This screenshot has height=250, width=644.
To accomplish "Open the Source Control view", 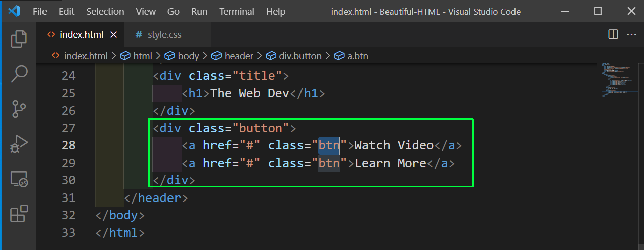I will (19, 109).
